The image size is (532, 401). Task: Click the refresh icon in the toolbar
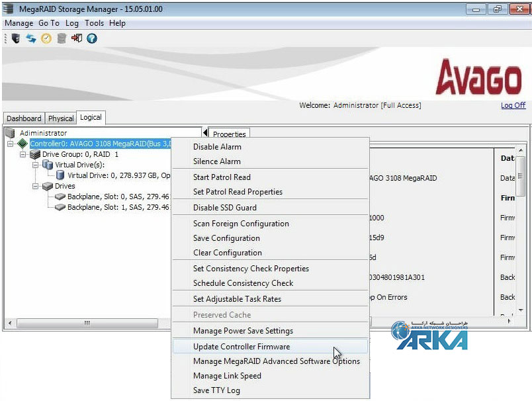point(30,38)
